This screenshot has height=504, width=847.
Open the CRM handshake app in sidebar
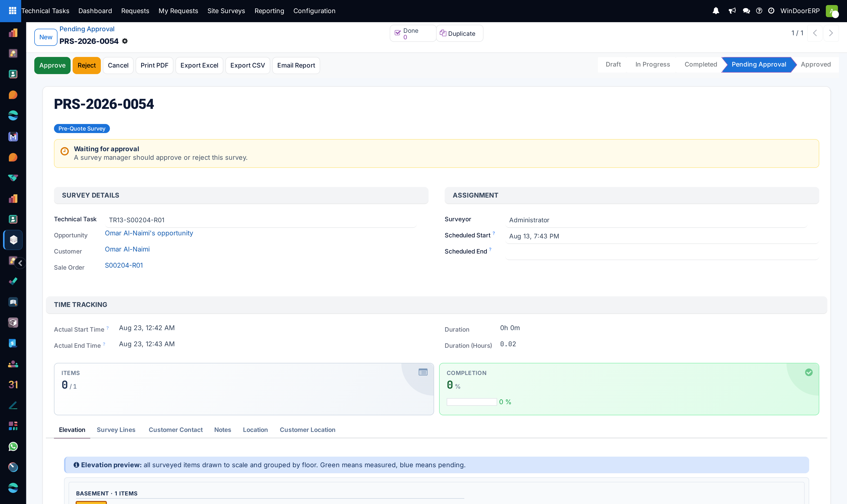[x=13, y=178]
